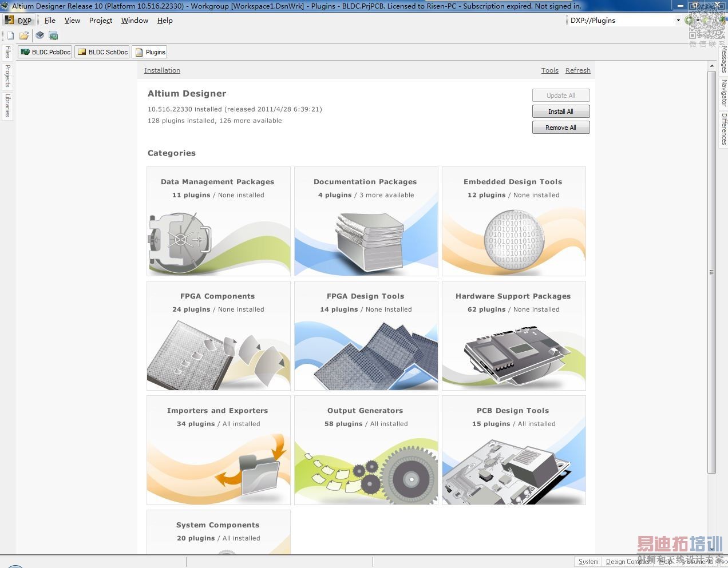728x568 pixels.
Task: Open PCB Design Tools category
Action: point(513,450)
